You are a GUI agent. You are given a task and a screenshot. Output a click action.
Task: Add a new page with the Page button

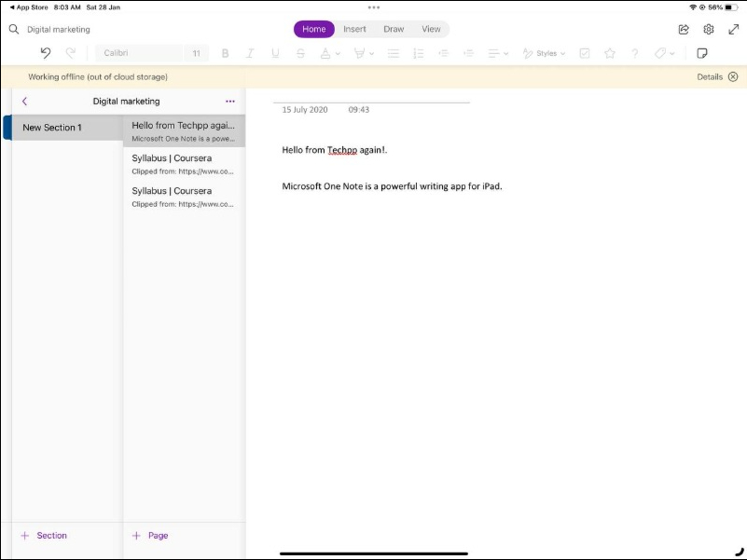150,536
